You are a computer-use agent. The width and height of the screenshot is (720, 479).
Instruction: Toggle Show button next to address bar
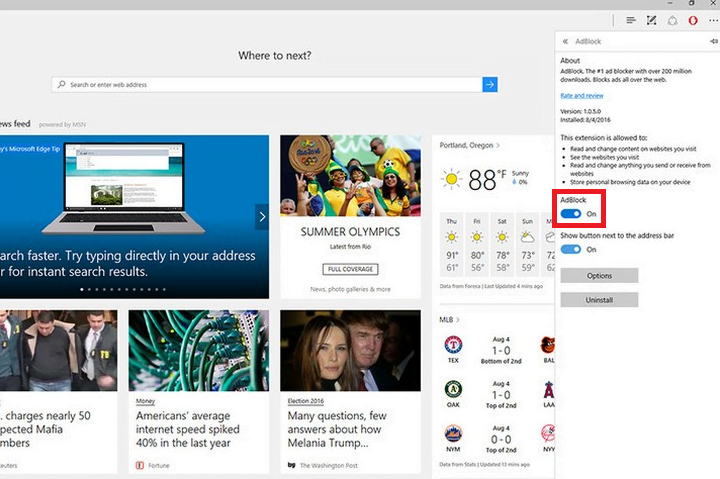click(x=571, y=249)
